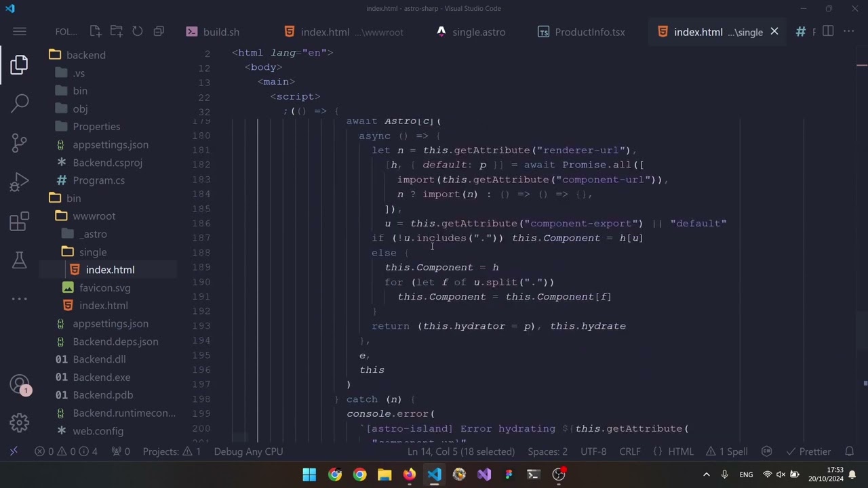Show additional views via ellipsis in activity bar
This screenshot has width=868, height=488.
pos(19,298)
